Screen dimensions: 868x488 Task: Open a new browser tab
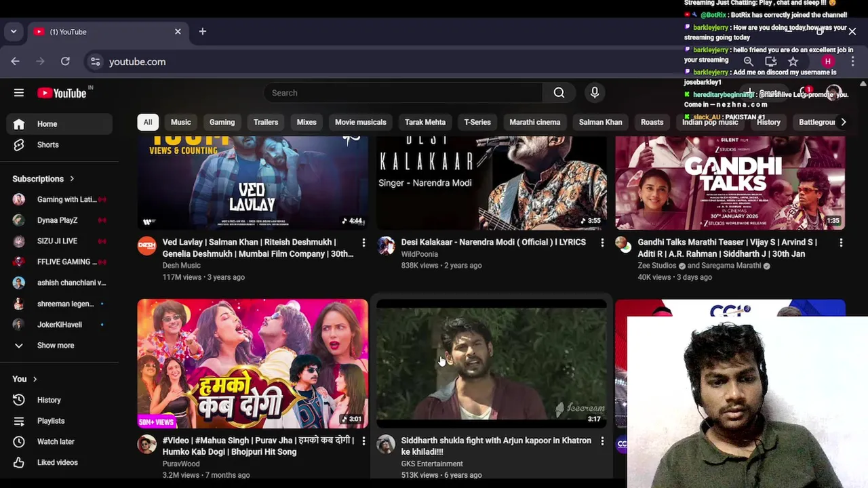pyautogui.click(x=202, y=31)
